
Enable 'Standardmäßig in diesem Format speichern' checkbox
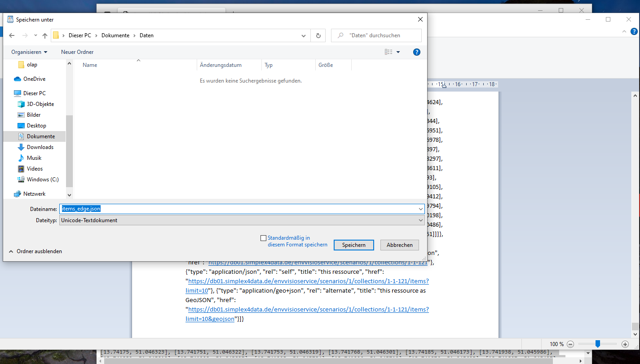click(263, 238)
